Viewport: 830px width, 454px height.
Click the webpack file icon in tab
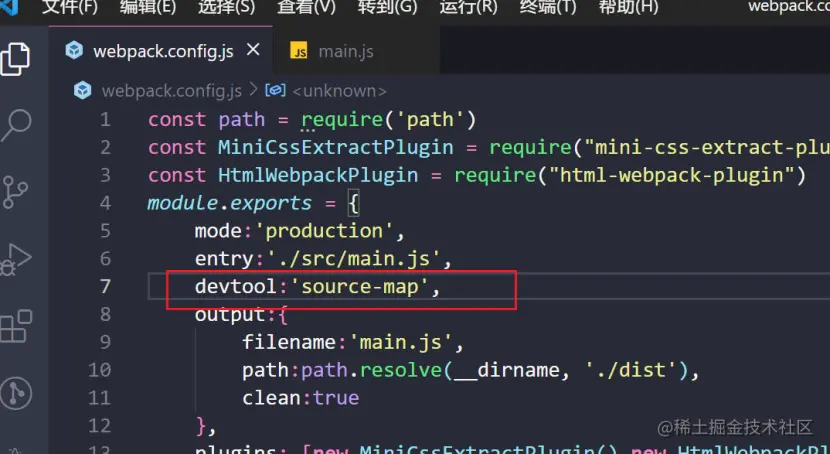click(74, 51)
